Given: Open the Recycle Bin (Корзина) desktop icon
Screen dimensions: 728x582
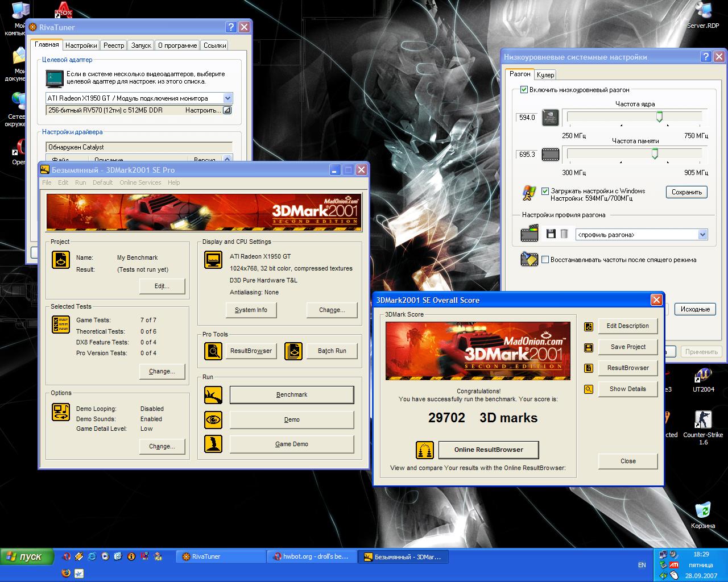Looking at the screenshot, I should click(x=703, y=515).
